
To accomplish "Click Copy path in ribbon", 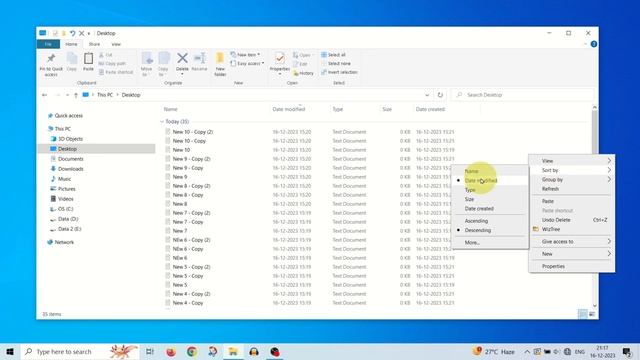I will (112, 63).
